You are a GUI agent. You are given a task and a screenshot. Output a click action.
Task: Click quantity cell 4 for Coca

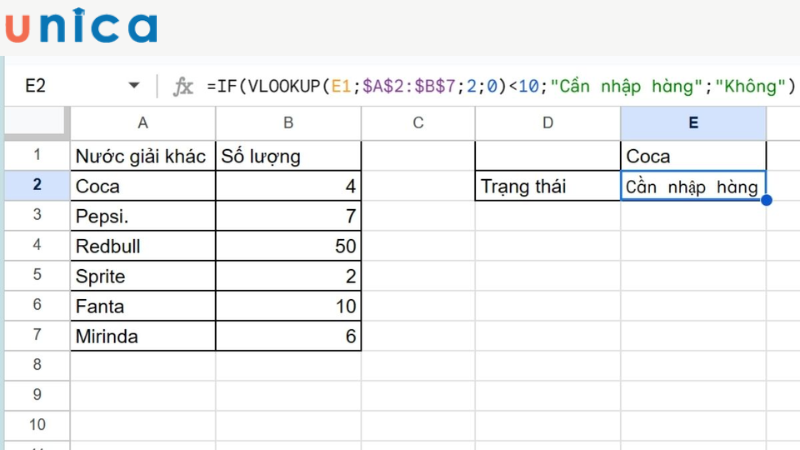(x=288, y=186)
